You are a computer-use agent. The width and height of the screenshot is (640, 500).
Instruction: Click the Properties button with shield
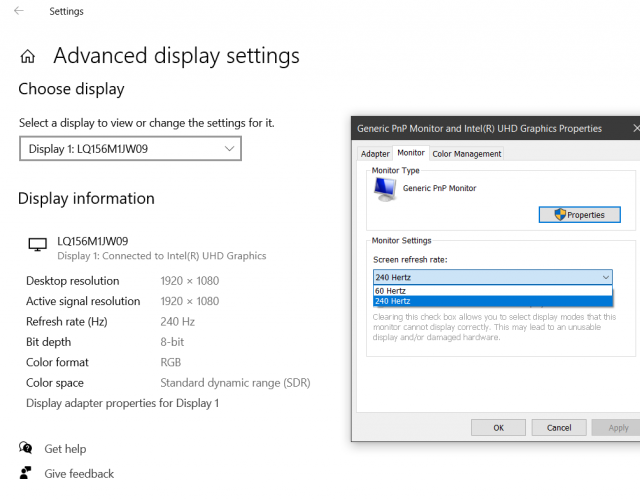pos(579,215)
